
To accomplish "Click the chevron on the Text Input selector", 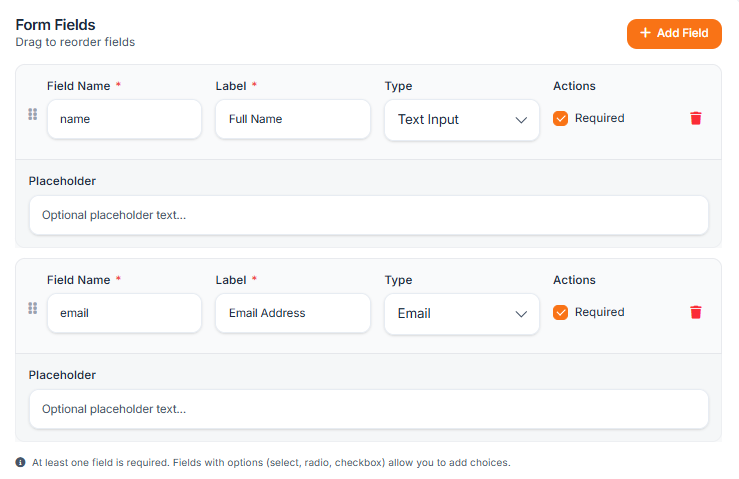I will click(x=521, y=120).
